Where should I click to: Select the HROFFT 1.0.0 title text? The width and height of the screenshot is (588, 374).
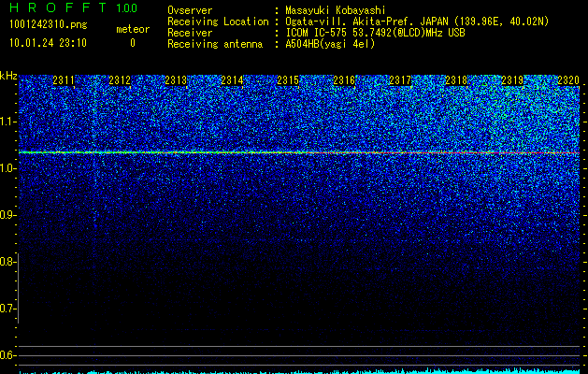click(x=73, y=7)
